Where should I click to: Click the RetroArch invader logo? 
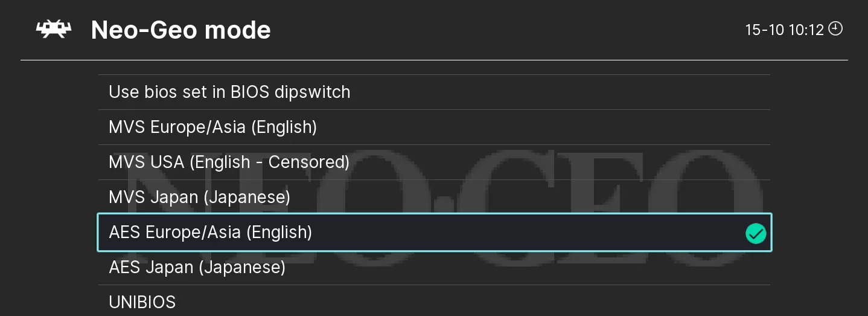(x=54, y=30)
